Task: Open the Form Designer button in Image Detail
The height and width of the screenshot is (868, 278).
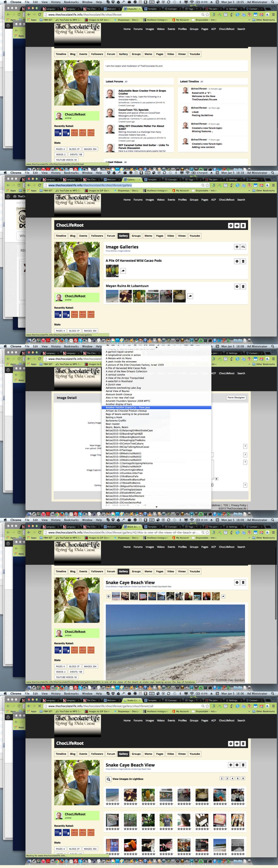Action: point(236,398)
